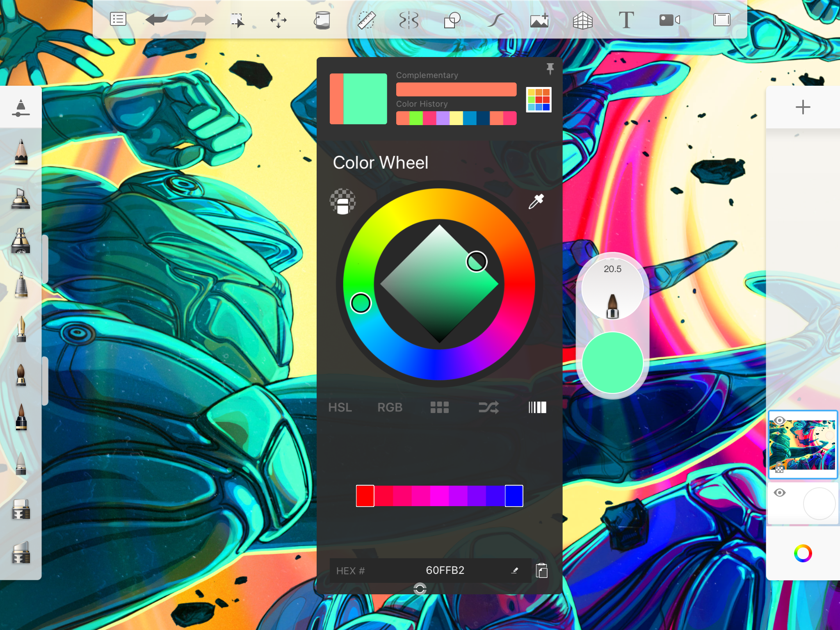Open the color swatch grid tab
This screenshot has height=630, width=840.
point(439,407)
